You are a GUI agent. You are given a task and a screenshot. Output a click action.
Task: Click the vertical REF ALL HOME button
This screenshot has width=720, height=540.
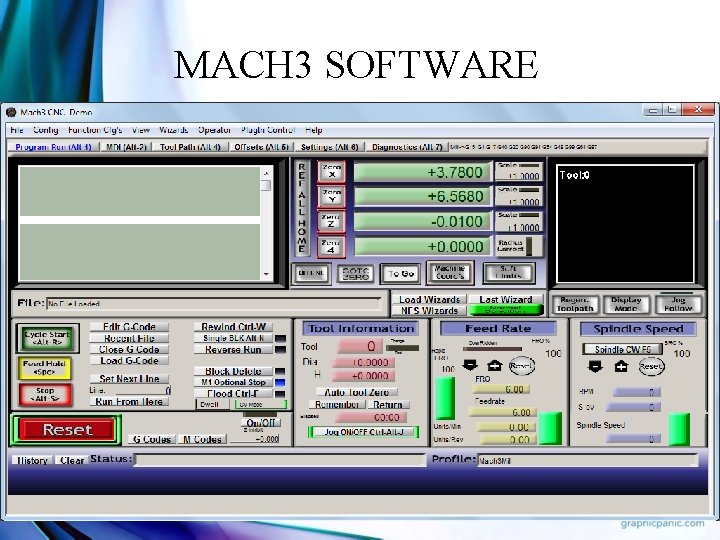tap(302, 208)
